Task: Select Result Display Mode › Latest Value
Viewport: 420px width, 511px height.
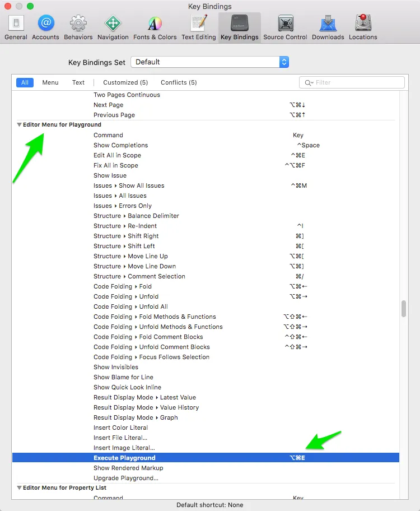Action: coord(206,398)
